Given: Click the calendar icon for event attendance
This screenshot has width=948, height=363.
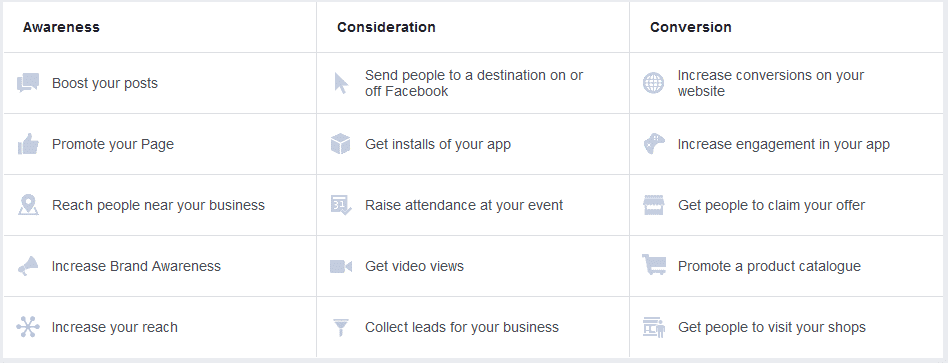Looking at the screenshot, I should point(341,205).
